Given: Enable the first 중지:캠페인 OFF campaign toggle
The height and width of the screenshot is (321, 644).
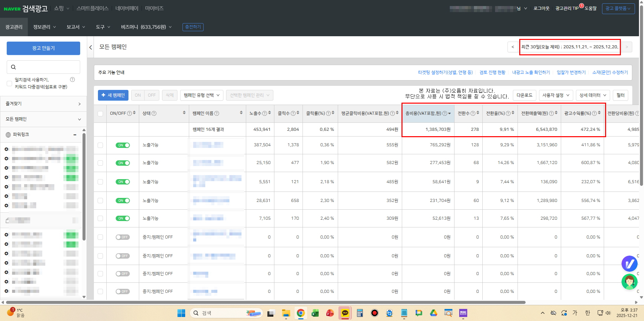Looking at the screenshot, I should (x=123, y=237).
